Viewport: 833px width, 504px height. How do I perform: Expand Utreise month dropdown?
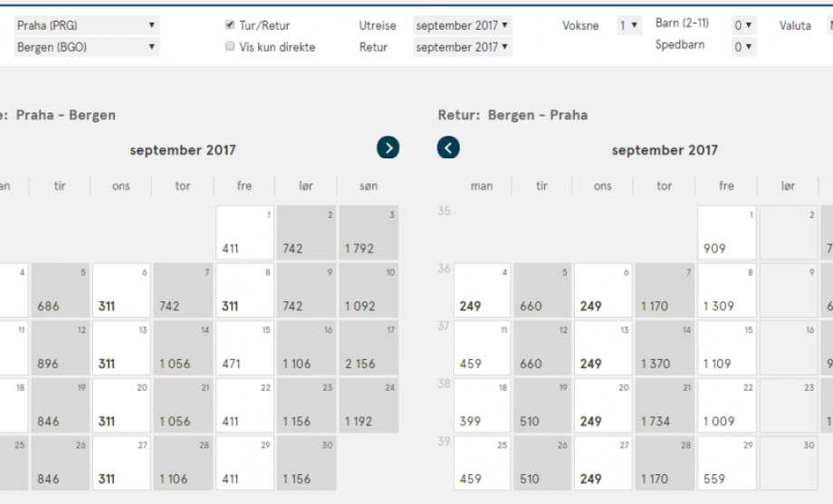(462, 25)
